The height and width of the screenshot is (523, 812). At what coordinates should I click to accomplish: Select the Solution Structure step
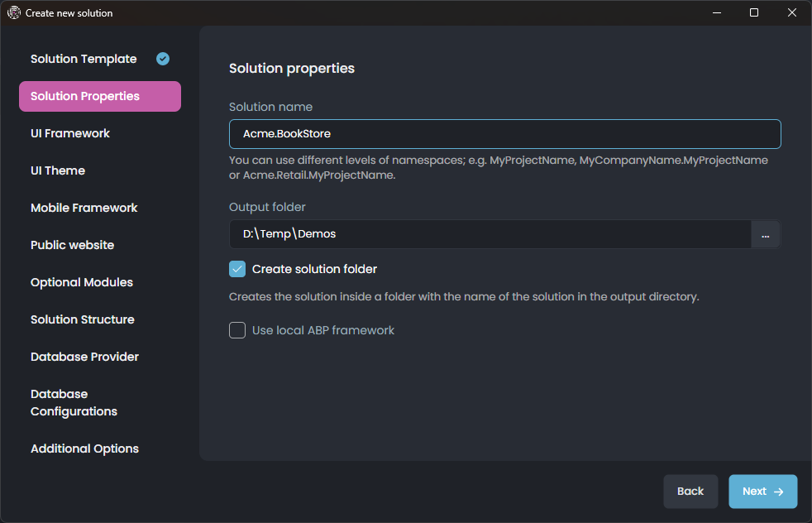[x=81, y=319]
